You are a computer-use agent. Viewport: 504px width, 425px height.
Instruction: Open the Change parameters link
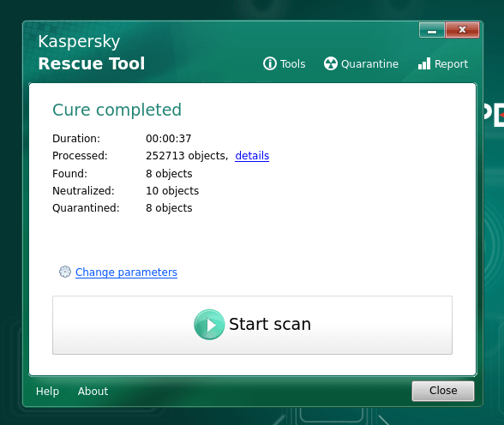point(126,272)
